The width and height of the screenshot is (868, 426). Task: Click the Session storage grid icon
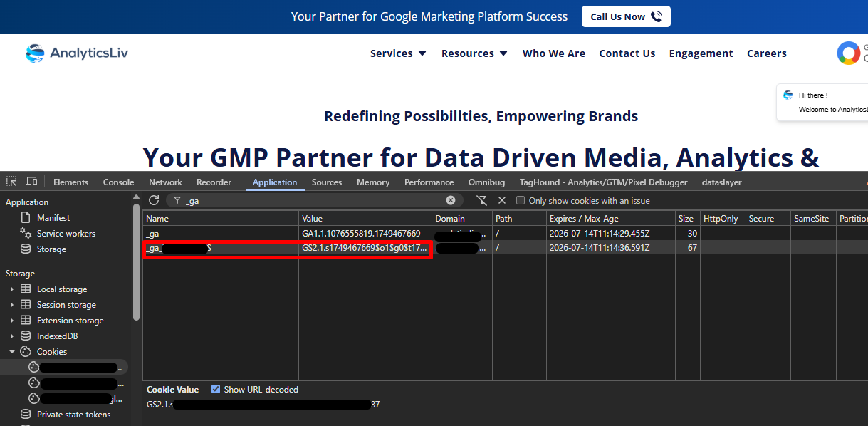point(26,304)
